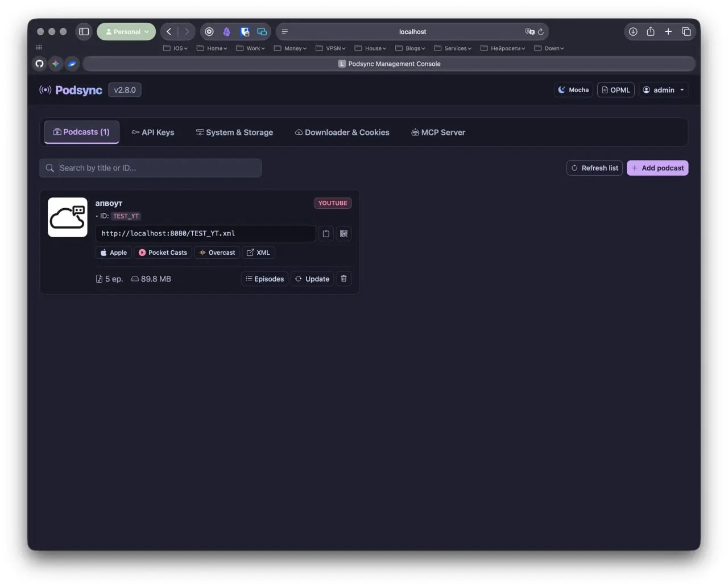Image resolution: width=728 pixels, height=587 pixels.
Task: Switch to the API Keys tab
Action: click(153, 133)
